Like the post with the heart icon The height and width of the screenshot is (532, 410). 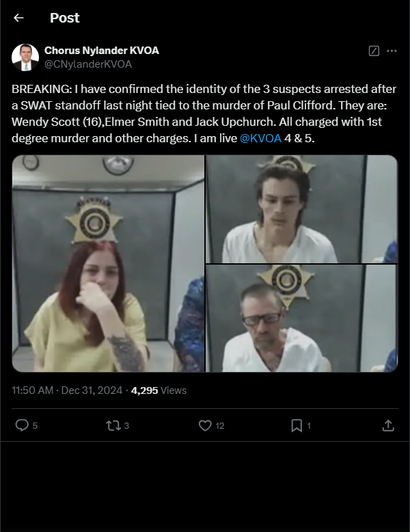[x=205, y=425]
